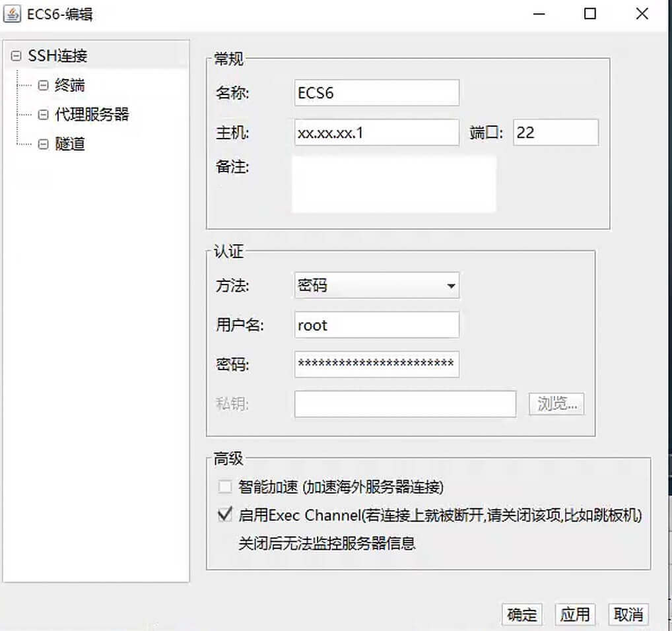Screen dimensions: 672x631
Task: Click the 应用 apply button
Action: (574, 614)
